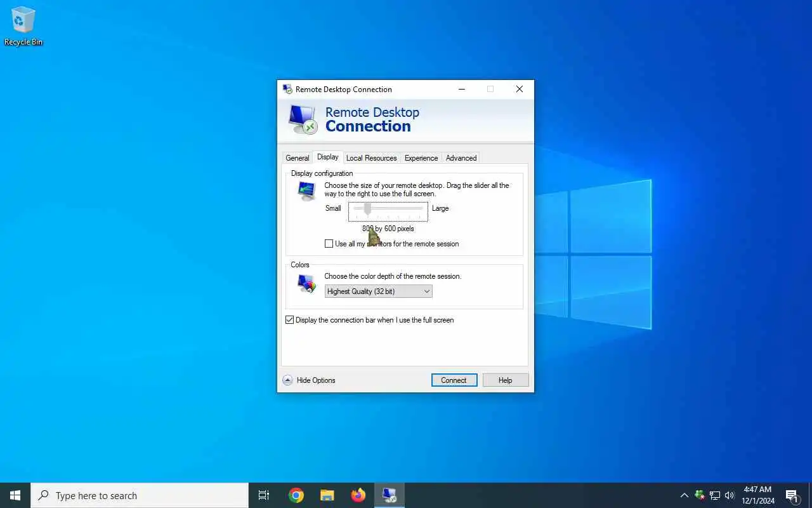Click the Remote Desktop taskbar icon
This screenshot has width=812, height=508.
pos(390,495)
